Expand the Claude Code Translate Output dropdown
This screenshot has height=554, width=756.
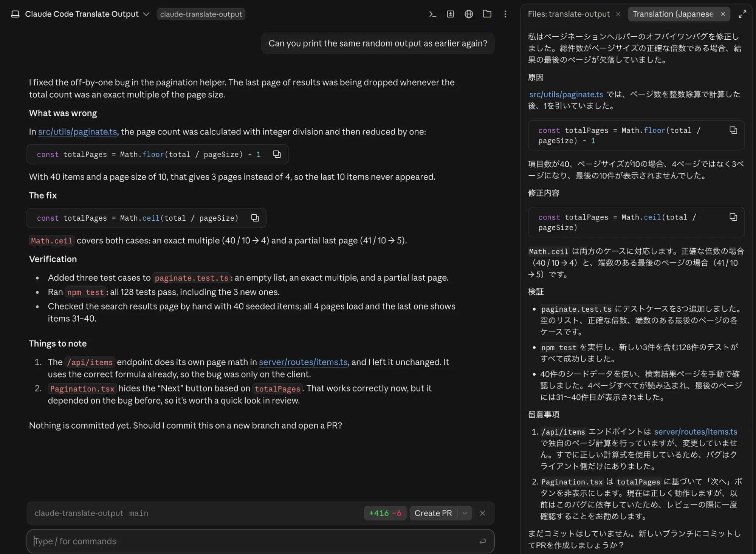pyautogui.click(x=146, y=14)
